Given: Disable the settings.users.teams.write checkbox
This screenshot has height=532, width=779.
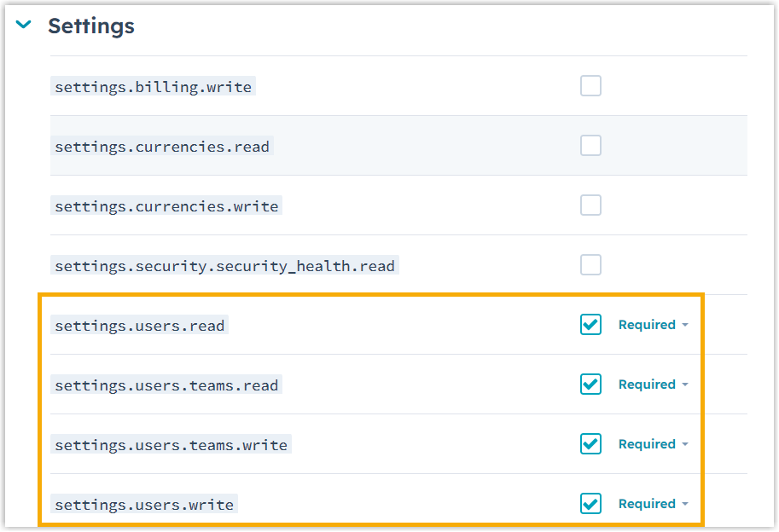Looking at the screenshot, I should pyautogui.click(x=590, y=444).
